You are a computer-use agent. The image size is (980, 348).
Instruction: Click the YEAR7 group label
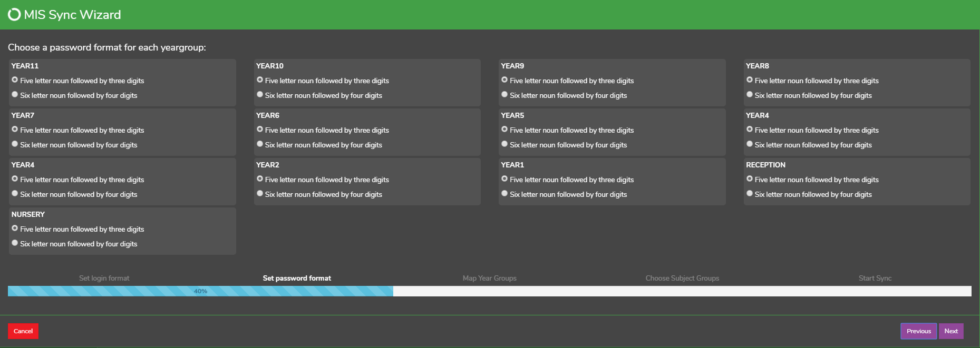tap(23, 115)
